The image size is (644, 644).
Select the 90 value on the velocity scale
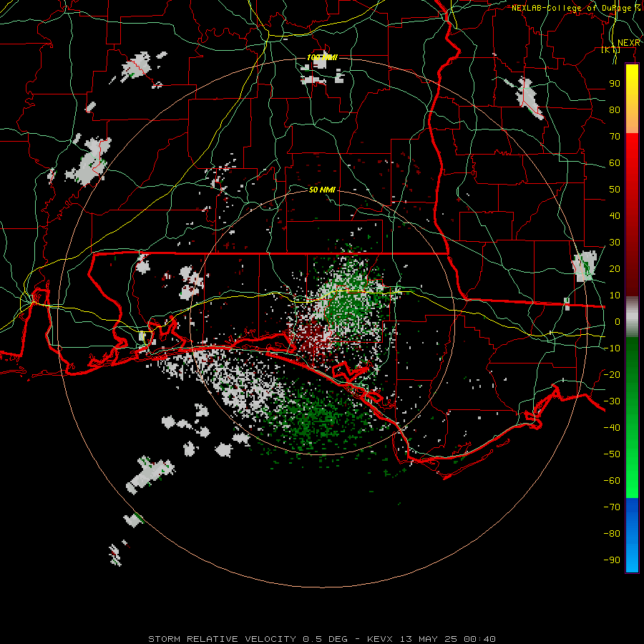click(615, 84)
